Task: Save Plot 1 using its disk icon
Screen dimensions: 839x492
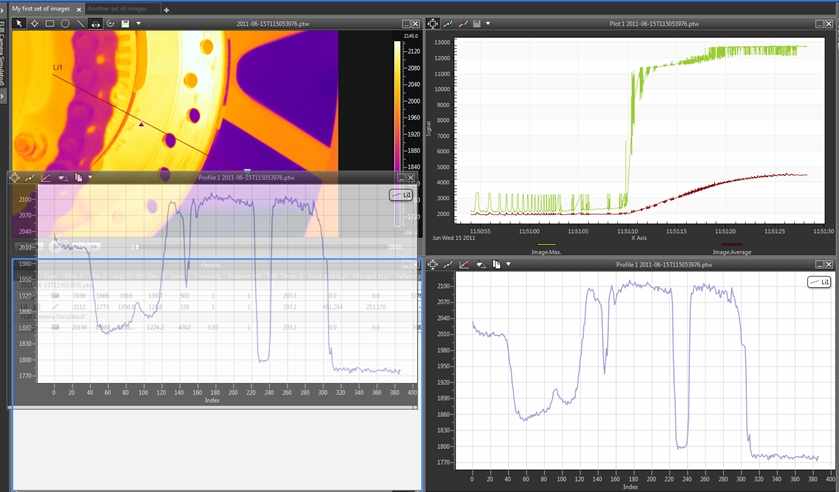Action: [477, 23]
